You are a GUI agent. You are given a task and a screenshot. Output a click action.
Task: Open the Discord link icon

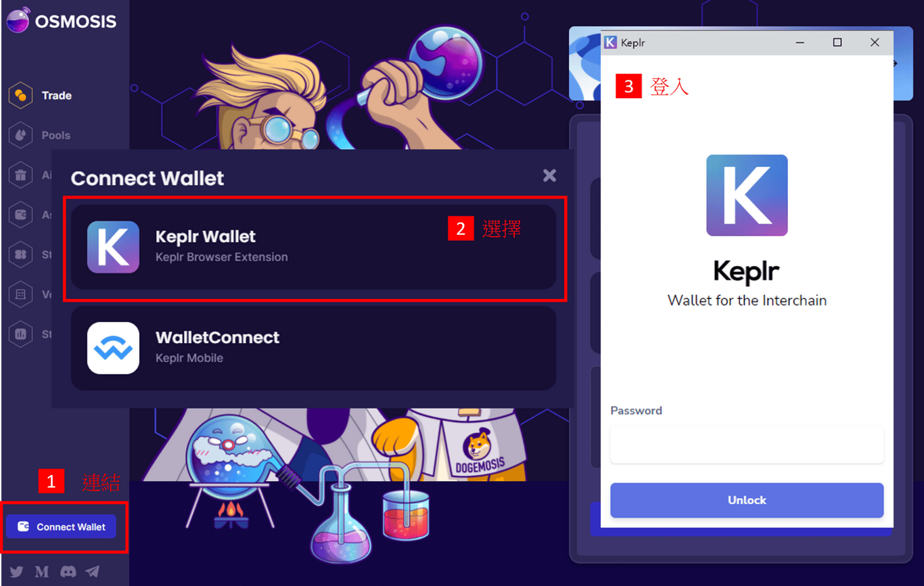(x=68, y=572)
